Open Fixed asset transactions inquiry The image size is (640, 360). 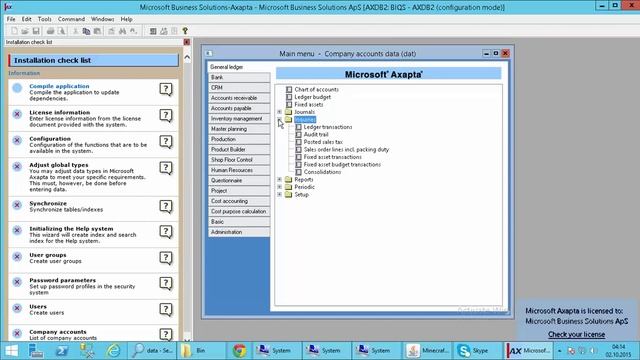333,157
